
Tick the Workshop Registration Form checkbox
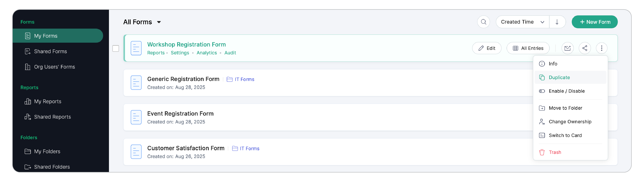[116, 48]
